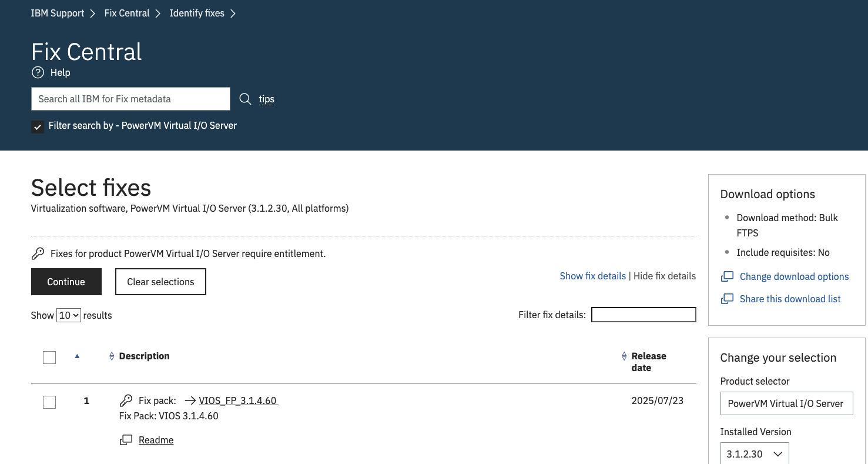Click the Help link text
This screenshot has height=464, width=868.
pyautogui.click(x=60, y=72)
